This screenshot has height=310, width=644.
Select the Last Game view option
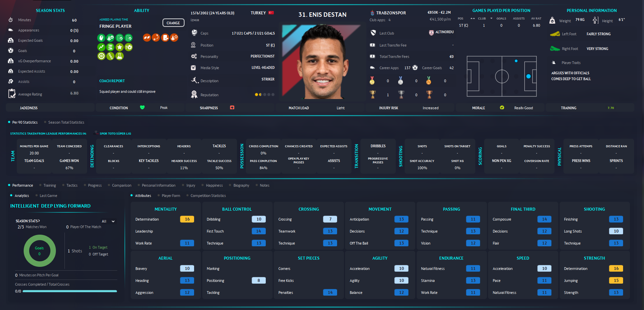pos(46,196)
